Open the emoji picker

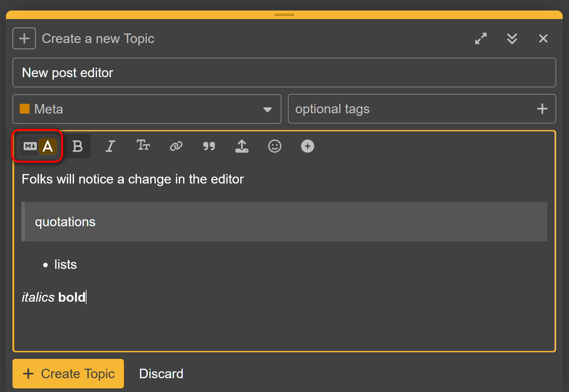(x=275, y=146)
